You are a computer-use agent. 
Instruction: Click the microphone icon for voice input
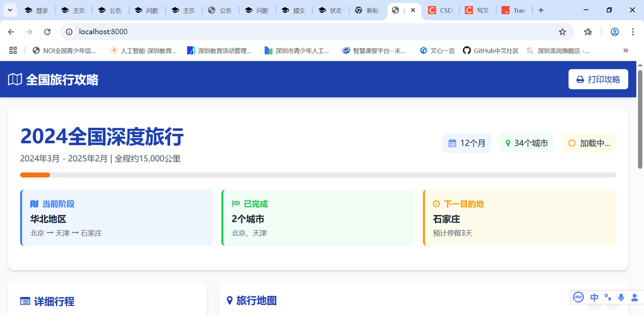[x=621, y=297]
